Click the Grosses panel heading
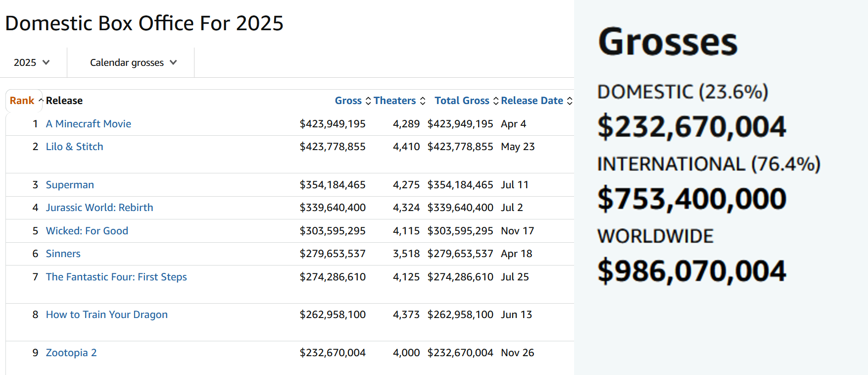868x375 pixels. 668,42
